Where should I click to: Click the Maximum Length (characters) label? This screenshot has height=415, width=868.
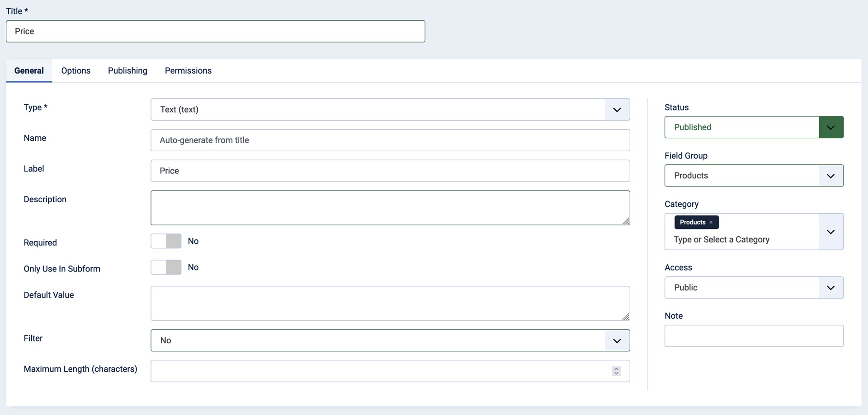pos(80,369)
